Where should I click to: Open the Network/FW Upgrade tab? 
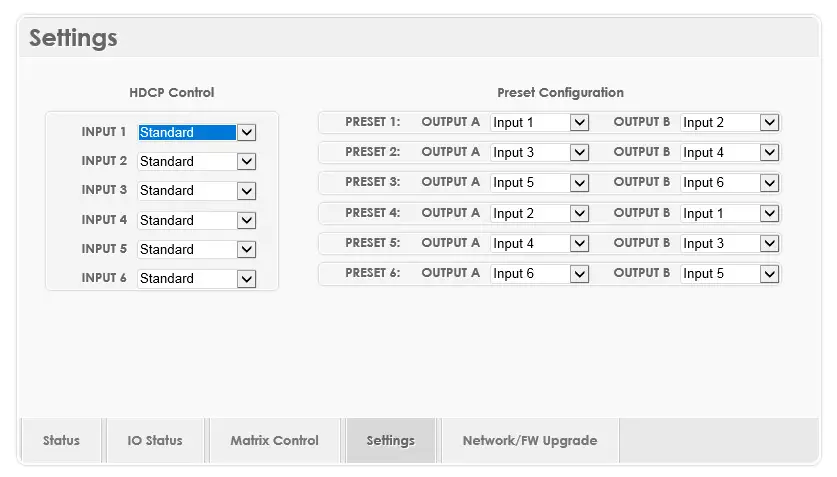point(529,440)
